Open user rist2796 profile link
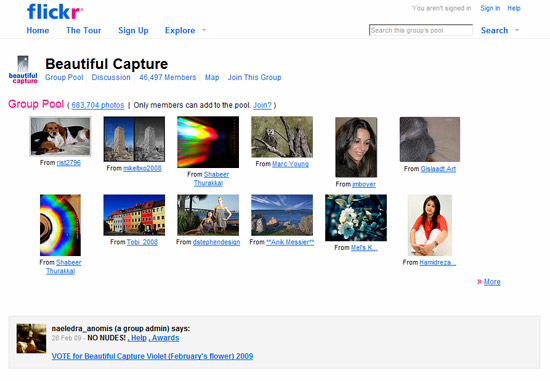The height and width of the screenshot is (381, 550). pos(69,163)
